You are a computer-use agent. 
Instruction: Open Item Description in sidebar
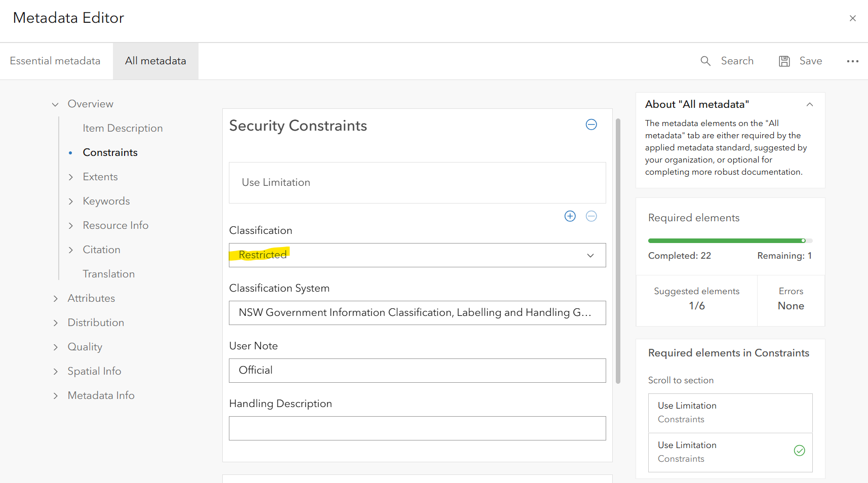[123, 128]
